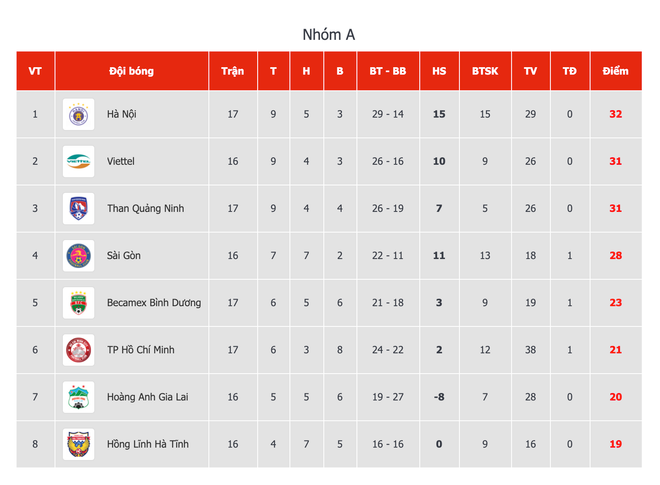Click the Hoàng Anh Gia Lai logo
Image resolution: width=660 pixels, height=485 pixels.
point(78,397)
